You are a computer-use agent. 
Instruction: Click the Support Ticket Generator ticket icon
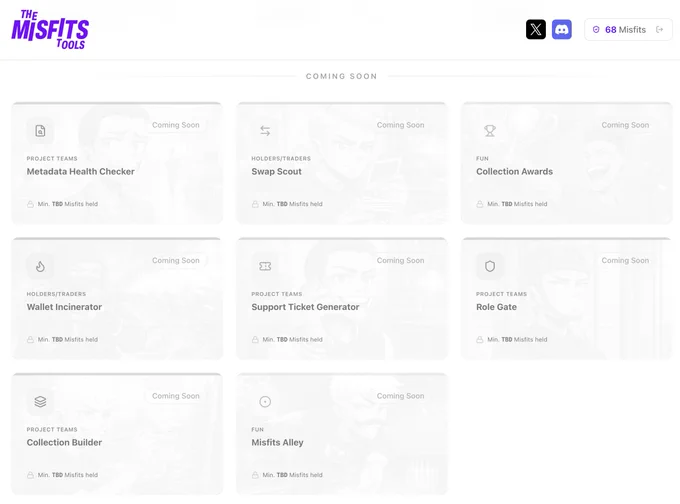pos(265,266)
